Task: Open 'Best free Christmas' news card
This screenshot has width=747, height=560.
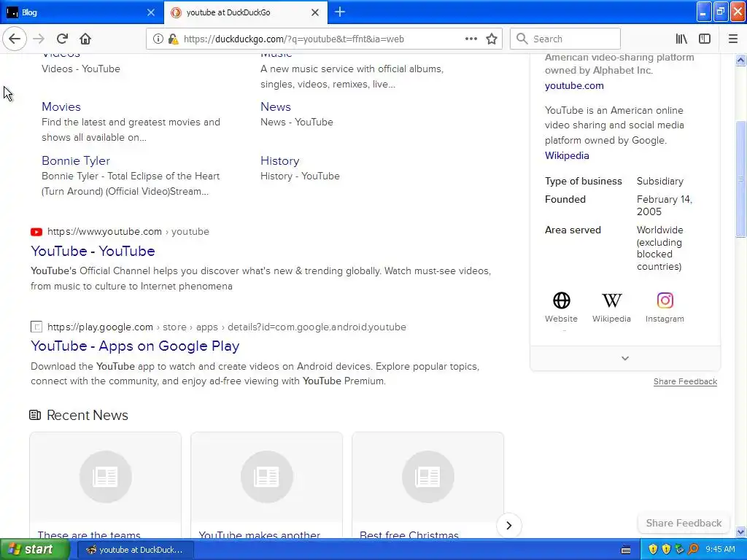Action: coord(427,485)
